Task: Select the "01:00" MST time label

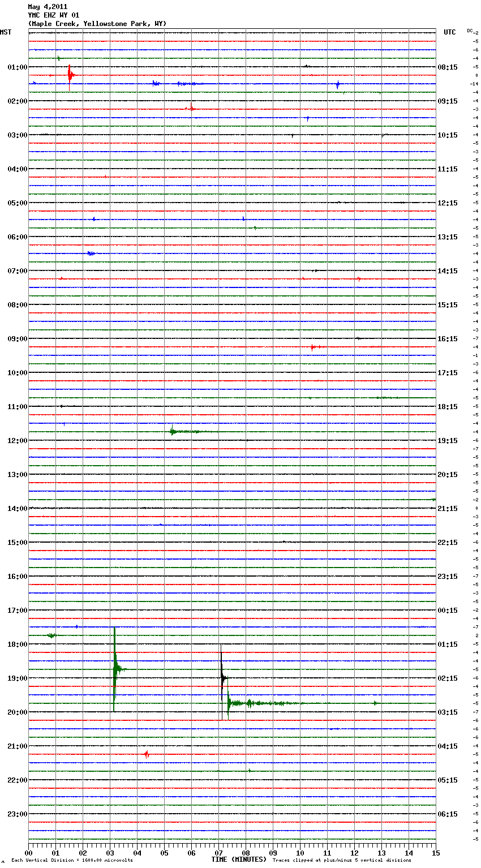Action: pos(18,67)
